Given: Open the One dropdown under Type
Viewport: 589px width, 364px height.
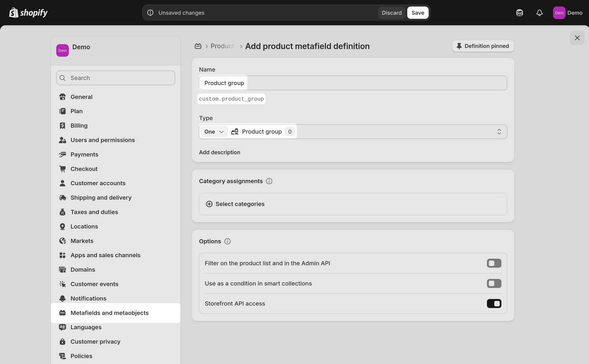Looking at the screenshot, I should pos(213,131).
